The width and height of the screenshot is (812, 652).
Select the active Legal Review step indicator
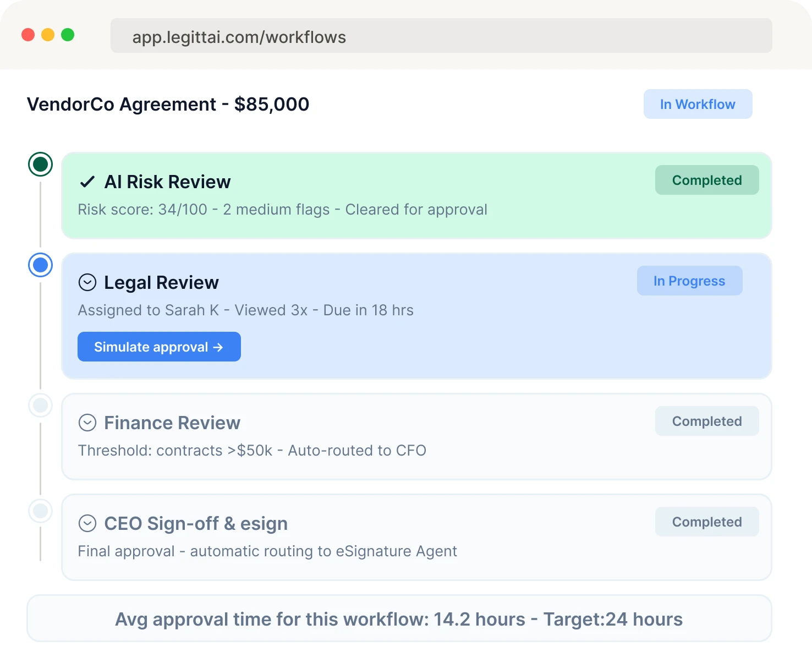(x=40, y=265)
